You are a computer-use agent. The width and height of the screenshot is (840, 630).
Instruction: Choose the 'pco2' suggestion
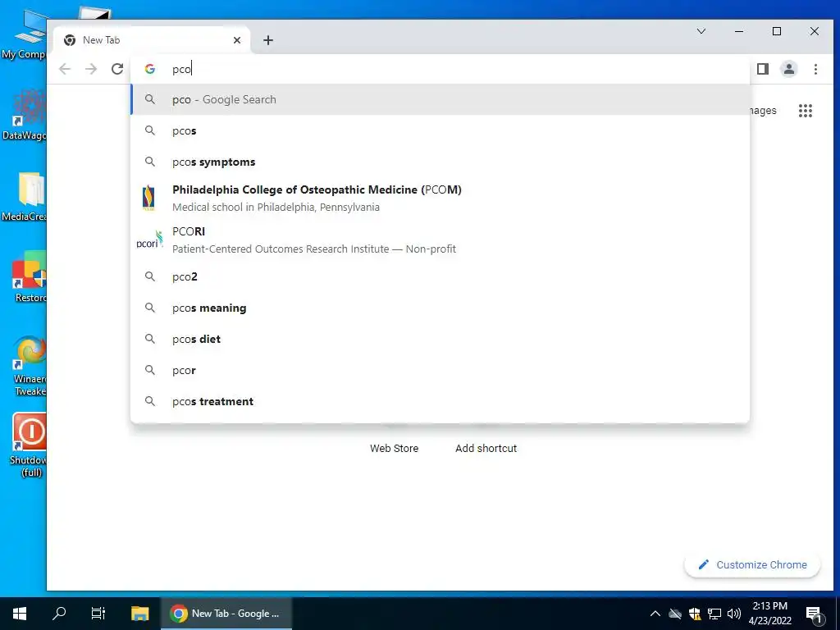[440, 276]
